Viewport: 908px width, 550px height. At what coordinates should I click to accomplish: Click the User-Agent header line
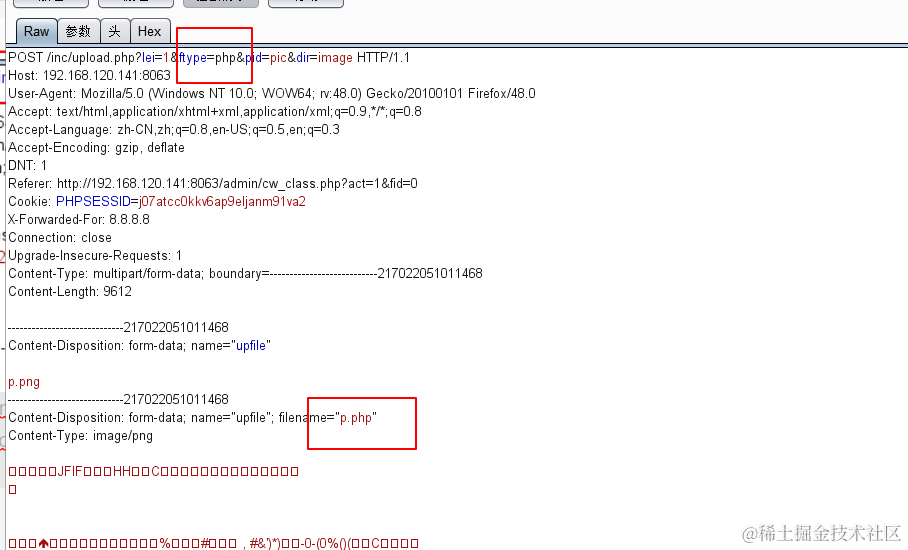pyautogui.click(x=272, y=93)
